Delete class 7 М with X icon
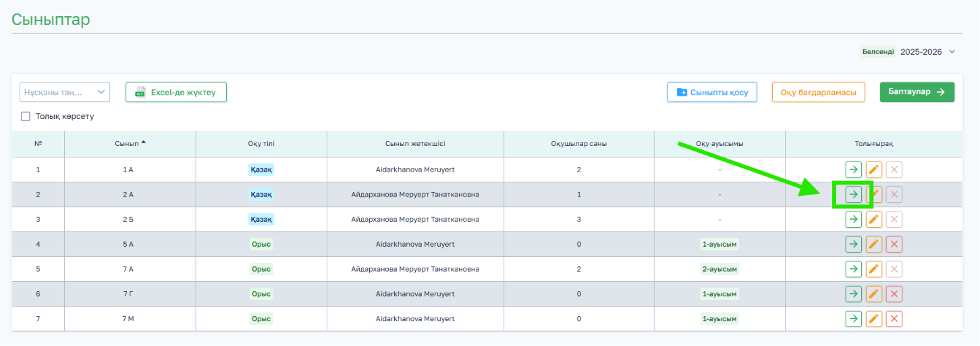The width and height of the screenshot is (980, 346). (894, 319)
